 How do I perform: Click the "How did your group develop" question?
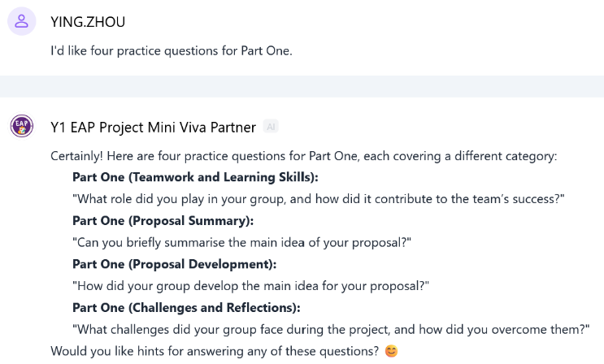(250, 286)
